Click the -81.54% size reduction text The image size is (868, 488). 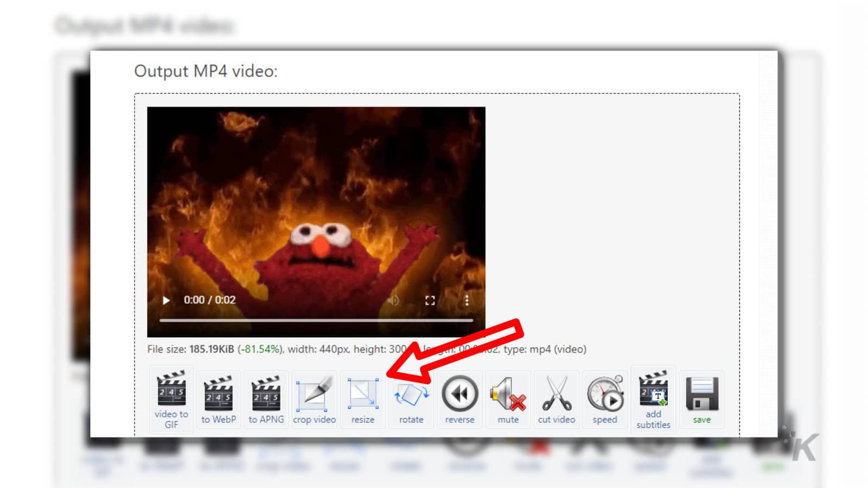(x=260, y=349)
